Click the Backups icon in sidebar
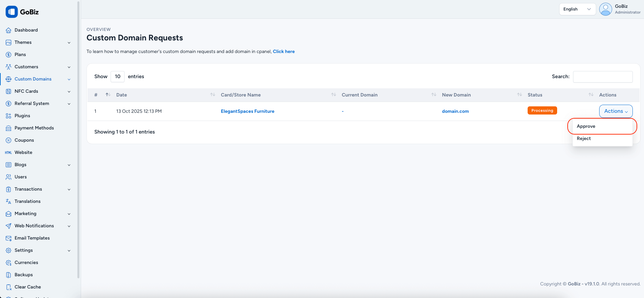Image resolution: width=644 pixels, height=298 pixels. [8, 275]
